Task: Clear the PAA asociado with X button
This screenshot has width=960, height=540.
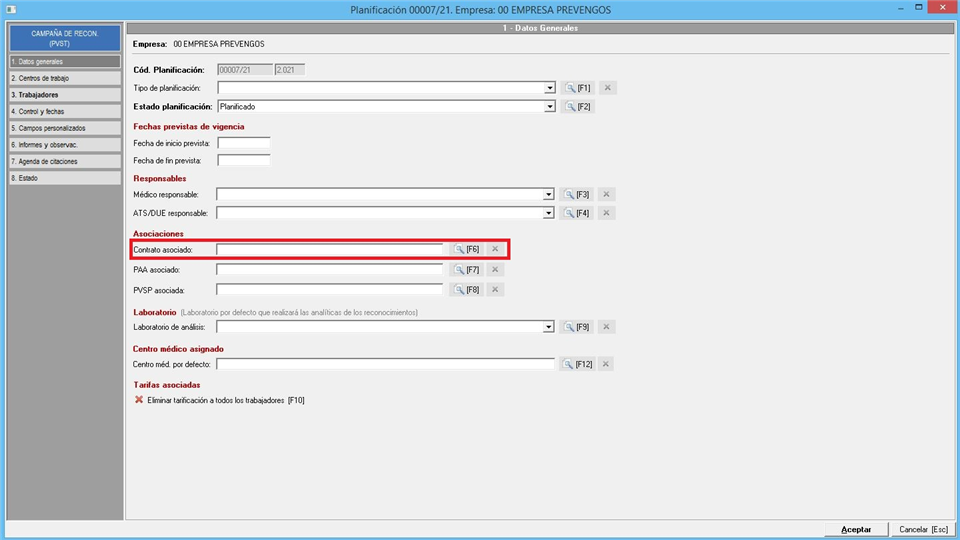Action: pyautogui.click(x=495, y=270)
